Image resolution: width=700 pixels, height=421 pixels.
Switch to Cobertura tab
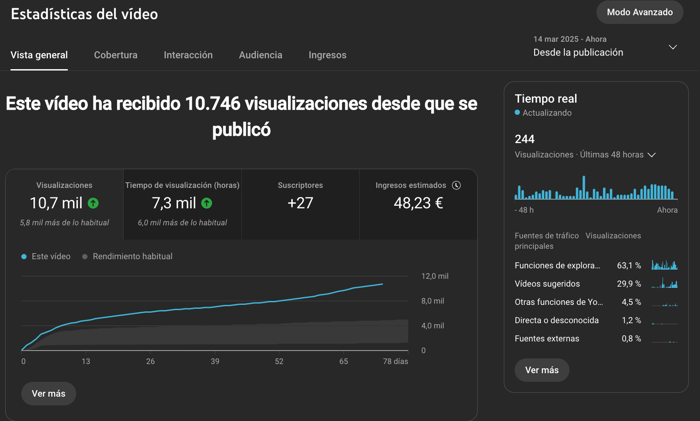click(x=116, y=55)
